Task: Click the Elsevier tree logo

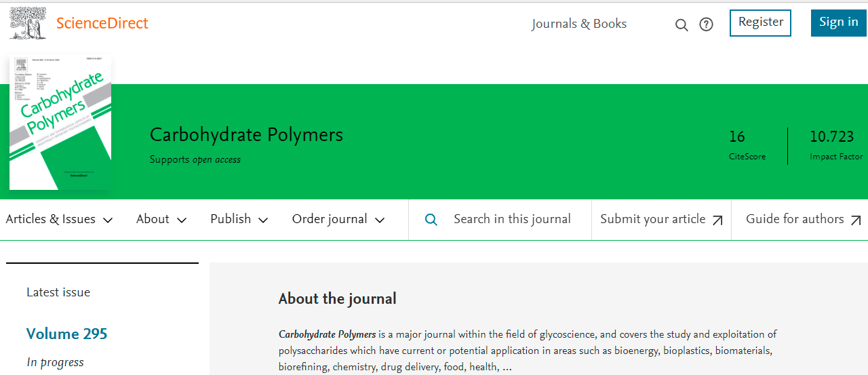Action: (x=28, y=23)
